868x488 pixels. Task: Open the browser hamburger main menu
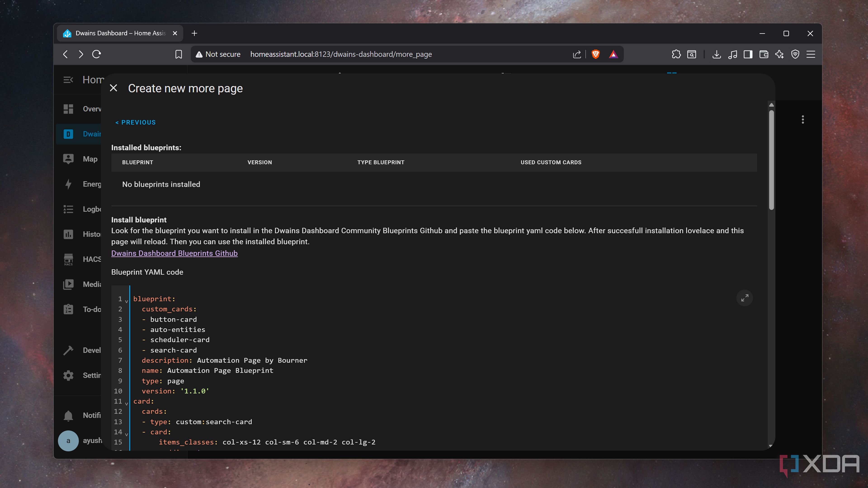pos(811,54)
